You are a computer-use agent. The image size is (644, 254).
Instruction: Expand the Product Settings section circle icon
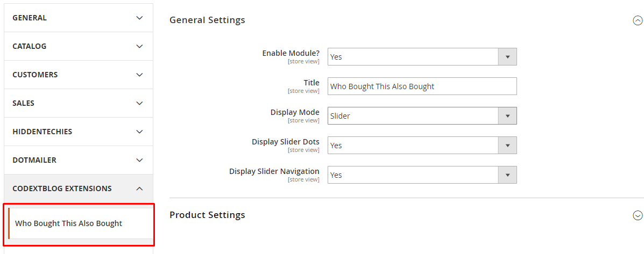(x=638, y=215)
